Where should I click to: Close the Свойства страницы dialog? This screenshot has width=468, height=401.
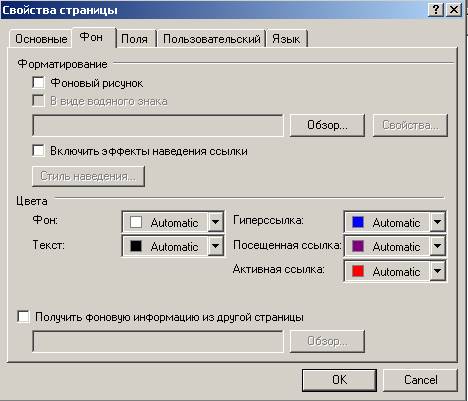point(454,10)
